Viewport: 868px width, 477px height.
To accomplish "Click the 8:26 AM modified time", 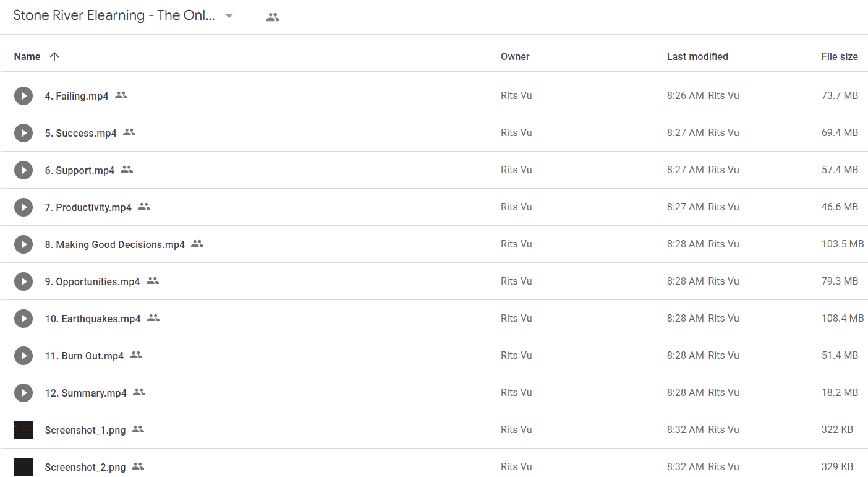I will 685,96.
